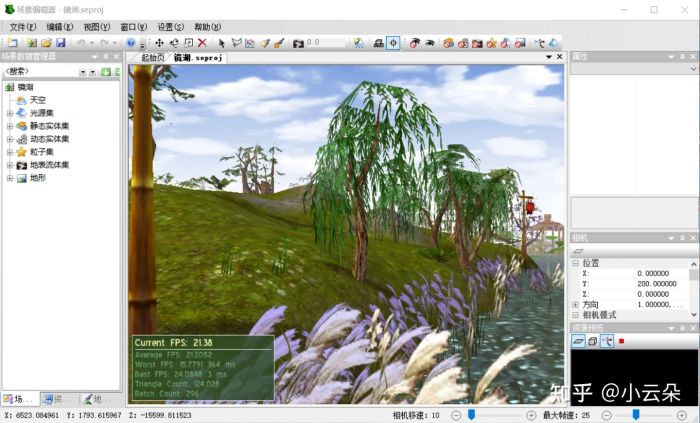
Task: Select the arrow pointer selection tool
Action: (x=222, y=43)
